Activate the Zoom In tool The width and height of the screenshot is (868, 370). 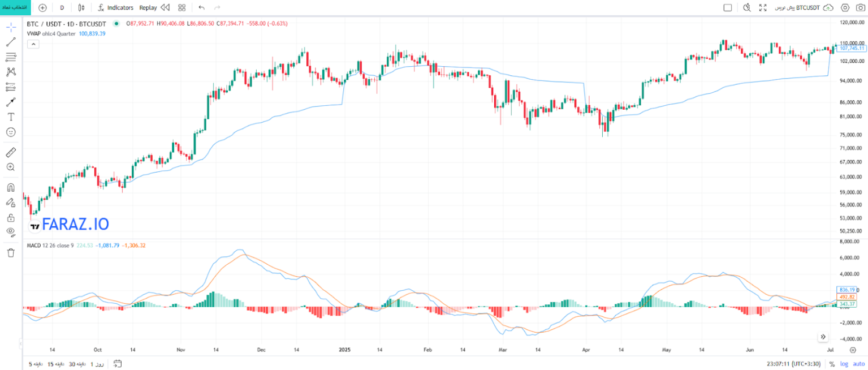pos(11,167)
